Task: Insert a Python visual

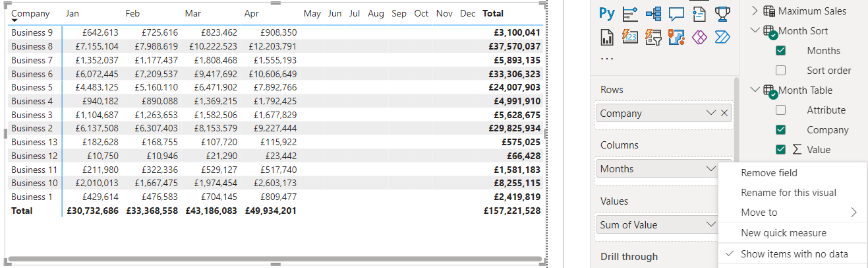Action: point(607,13)
